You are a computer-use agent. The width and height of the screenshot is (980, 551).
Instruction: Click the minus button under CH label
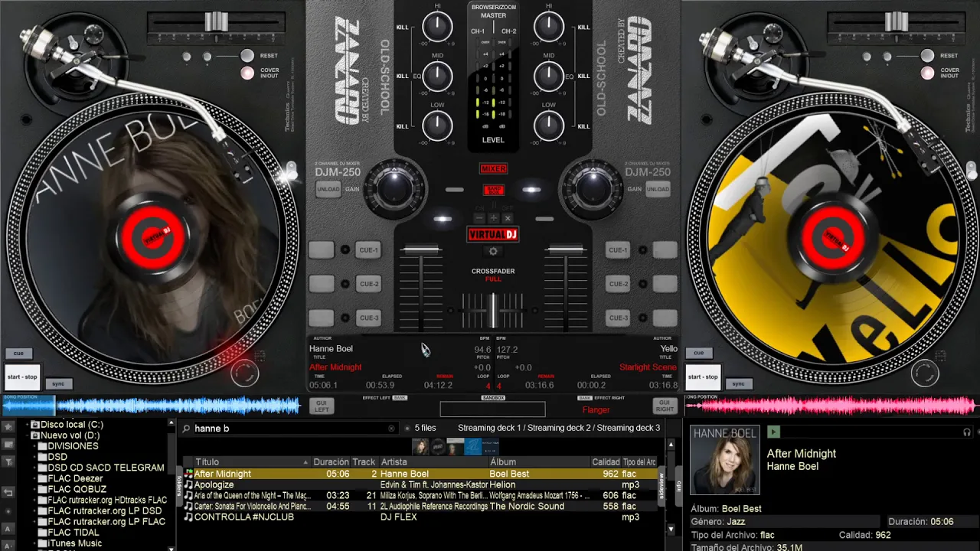(x=479, y=218)
